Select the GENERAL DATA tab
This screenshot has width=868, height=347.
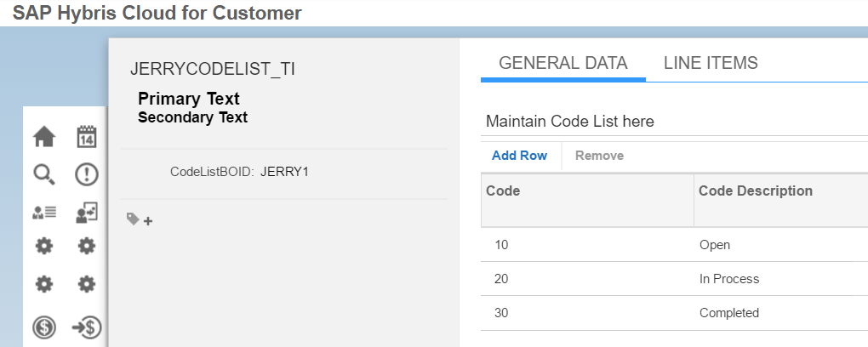pos(563,63)
